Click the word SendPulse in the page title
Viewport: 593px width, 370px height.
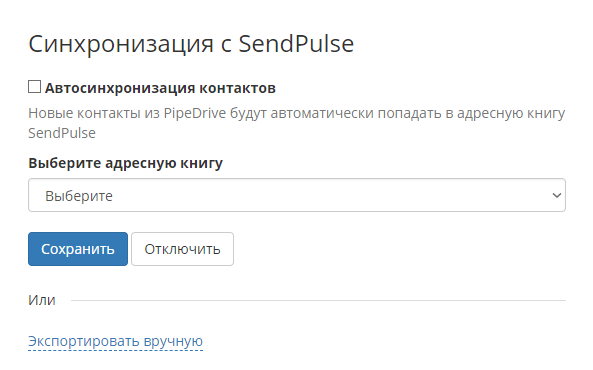(x=296, y=44)
